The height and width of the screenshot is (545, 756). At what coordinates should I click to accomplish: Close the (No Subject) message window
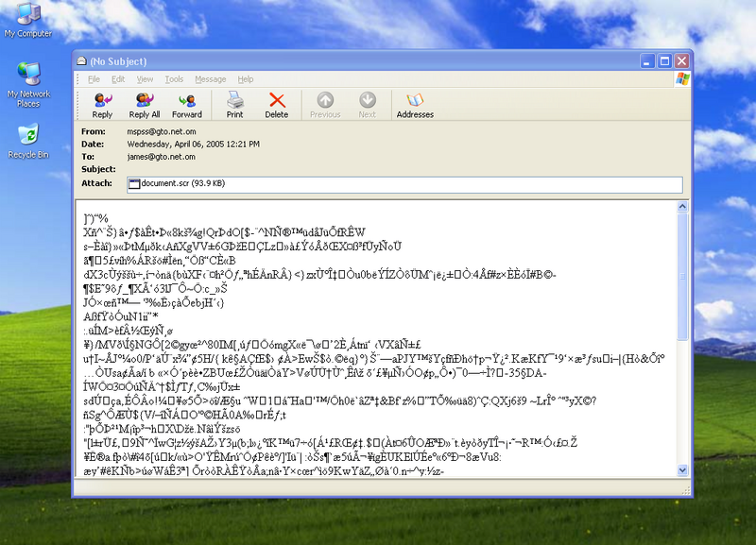[x=681, y=61]
